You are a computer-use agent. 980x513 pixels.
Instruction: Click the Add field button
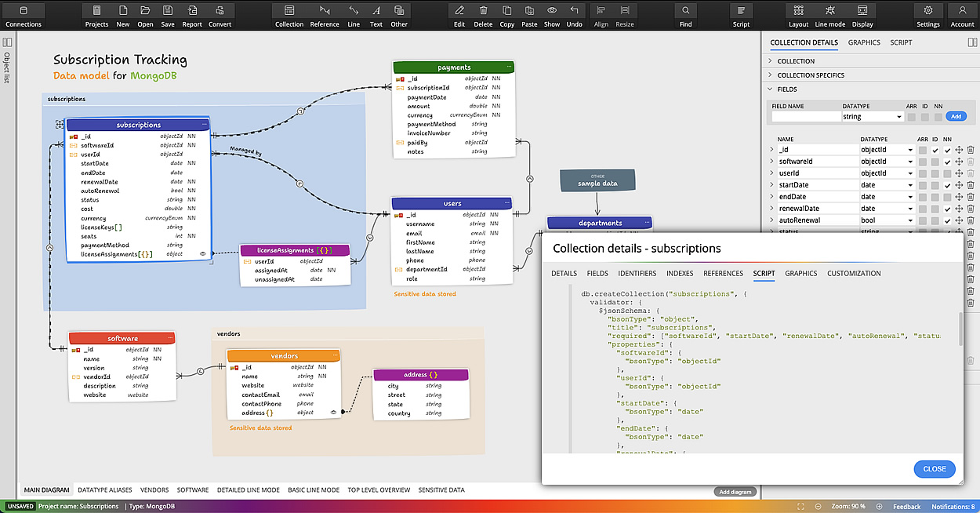pos(956,117)
